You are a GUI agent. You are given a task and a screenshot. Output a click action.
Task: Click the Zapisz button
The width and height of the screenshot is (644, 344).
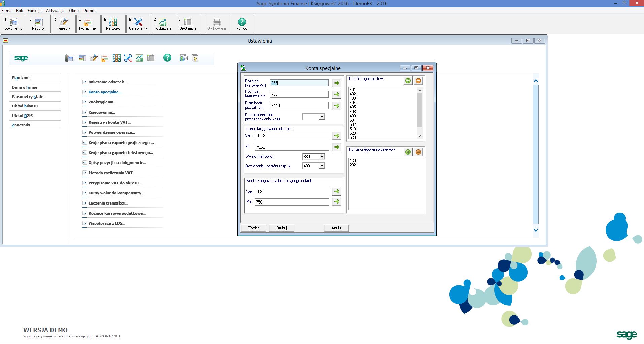pos(253,228)
